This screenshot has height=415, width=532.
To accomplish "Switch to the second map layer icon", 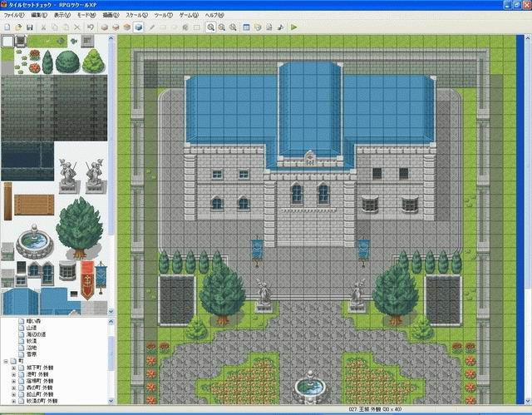I will [116, 27].
